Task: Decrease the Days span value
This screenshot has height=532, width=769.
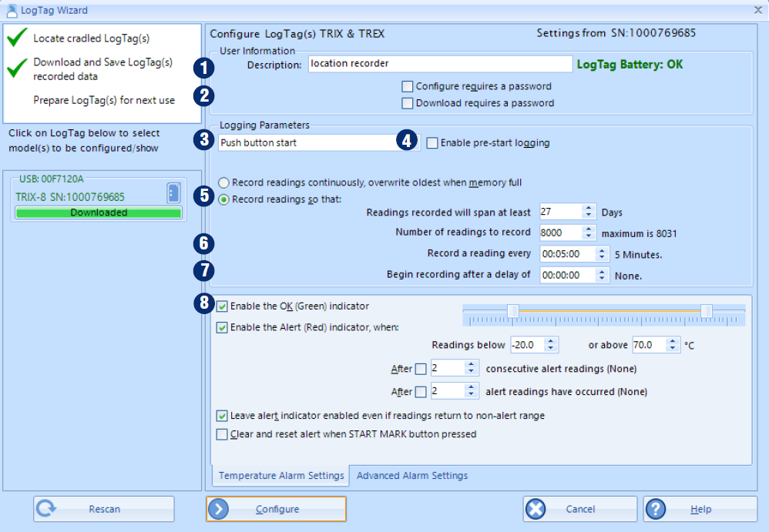Action: 589,215
